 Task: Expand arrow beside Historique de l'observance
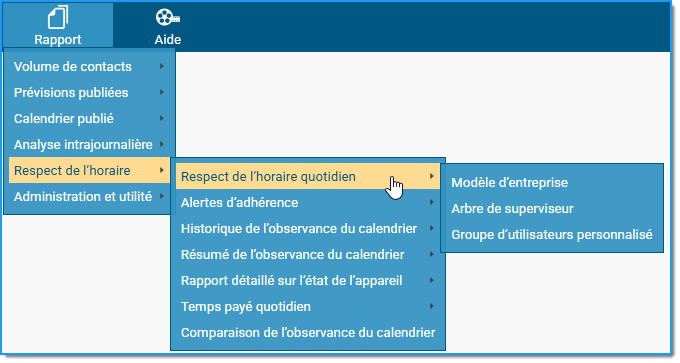[x=432, y=229]
